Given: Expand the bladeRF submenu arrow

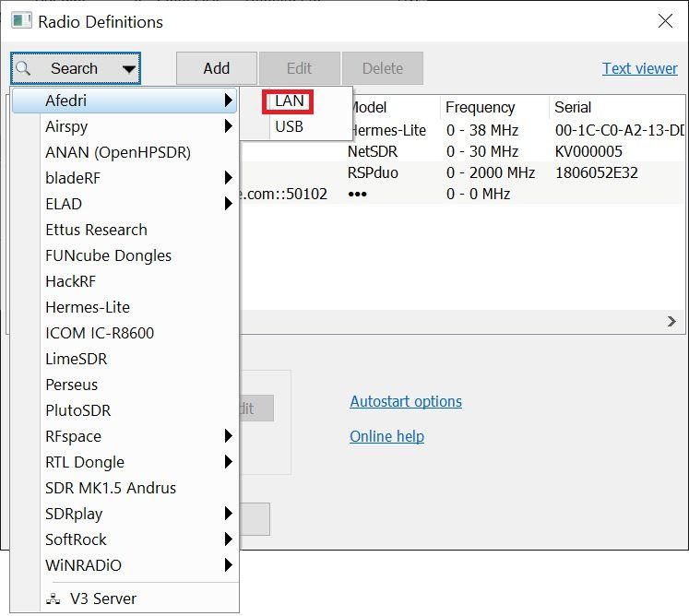Looking at the screenshot, I should tap(228, 177).
